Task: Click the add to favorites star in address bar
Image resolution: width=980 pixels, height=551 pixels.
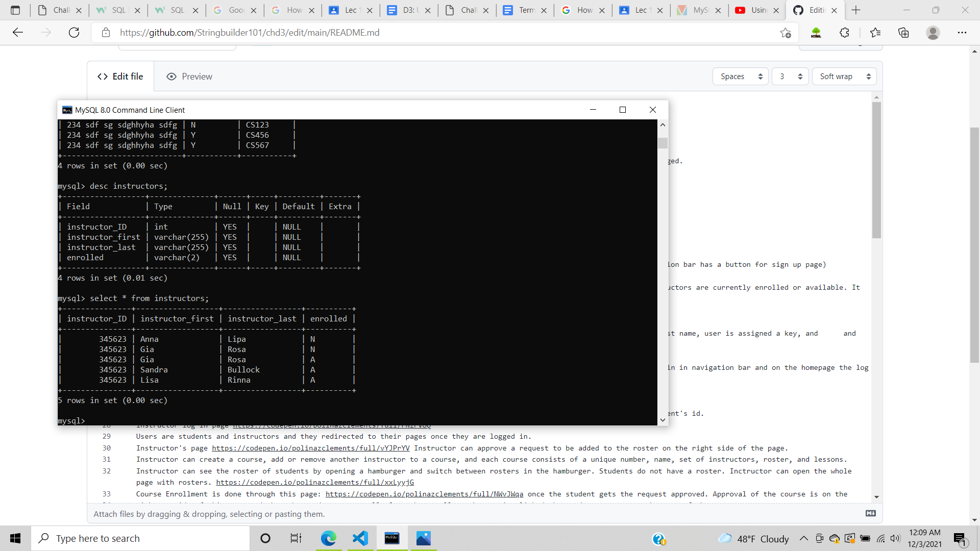Action: (x=786, y=33)
